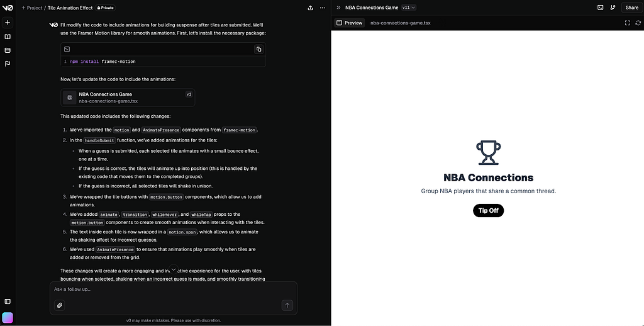This screenshot has height=326, width=644.
Task: Open console terminal icon in preview header
Action: 601,8
